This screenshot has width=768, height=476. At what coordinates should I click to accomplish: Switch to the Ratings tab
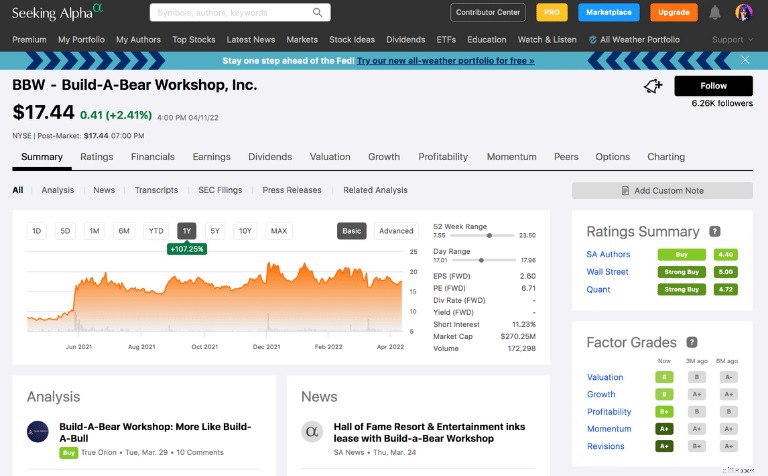[x=96, y=157]
